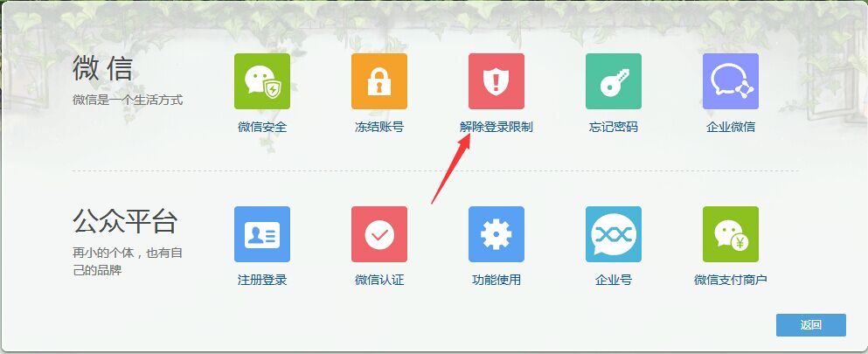Click the blue 企业号 speech bubble icon

click(614, 234)
